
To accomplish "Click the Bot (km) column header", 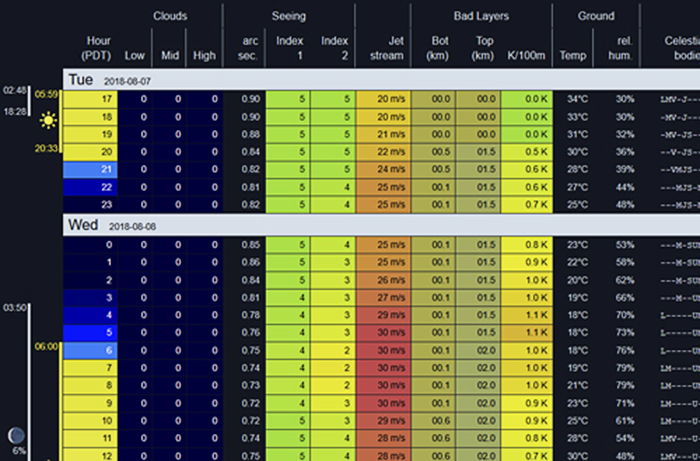I will 438,48.
